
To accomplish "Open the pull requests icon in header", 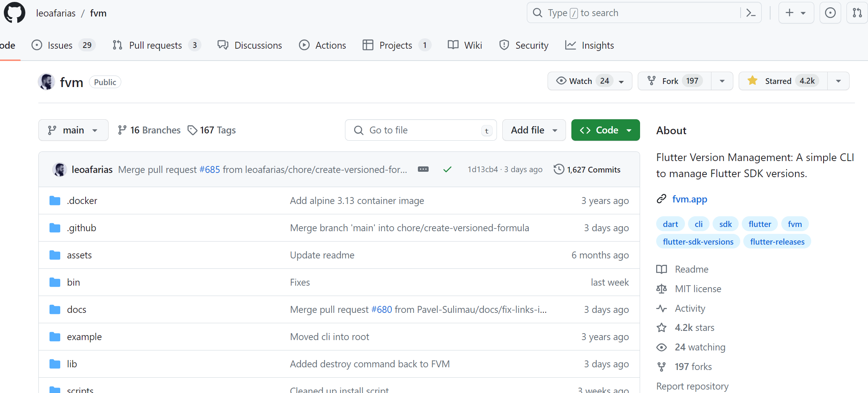I will 858,13.
